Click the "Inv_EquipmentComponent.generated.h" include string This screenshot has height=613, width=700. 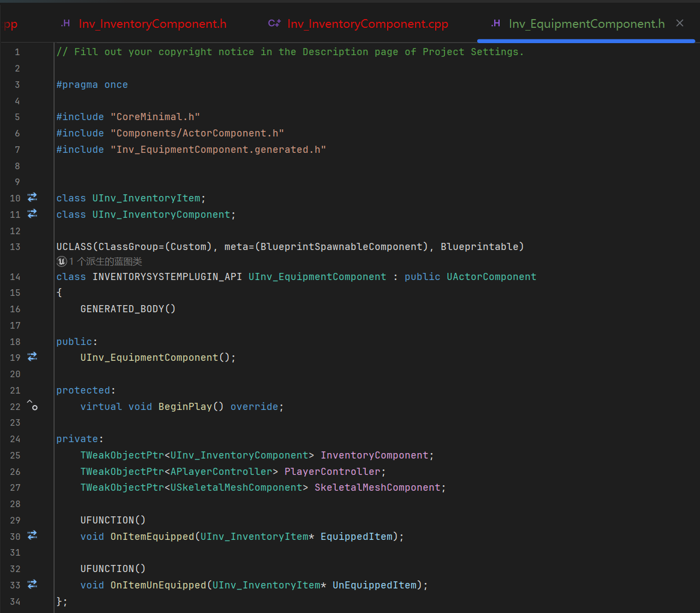[218, 150]
